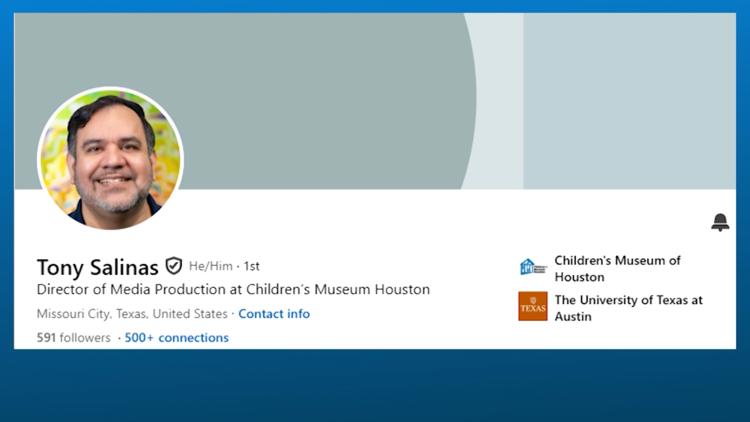This screenshot has height=422, width=750.
Task: Open Children's Museum of Houston company text
Action: pos(617,268)
